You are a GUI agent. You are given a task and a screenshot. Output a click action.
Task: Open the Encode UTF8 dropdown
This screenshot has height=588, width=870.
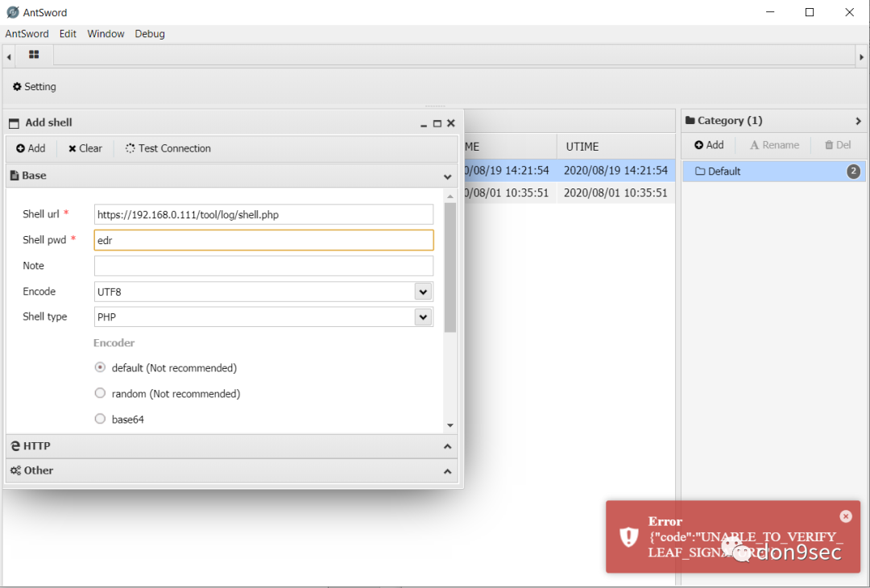point(424,292)
